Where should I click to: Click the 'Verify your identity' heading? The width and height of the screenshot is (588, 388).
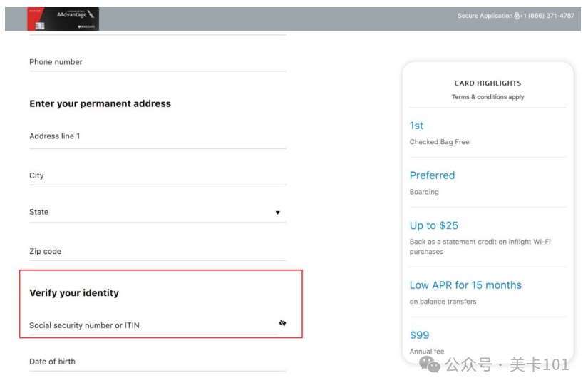click(x=74, y=293)
